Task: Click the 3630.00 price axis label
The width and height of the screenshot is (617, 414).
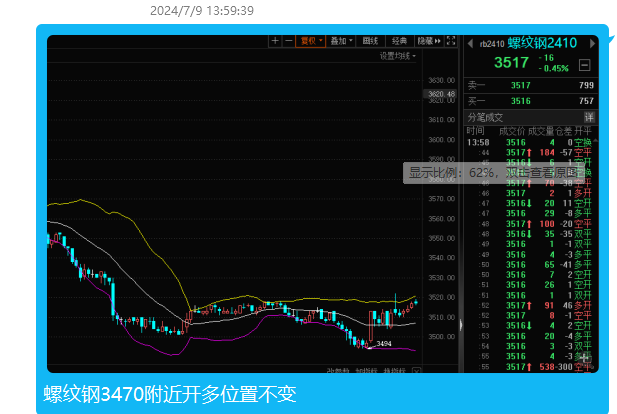Action: coord(442,80)
